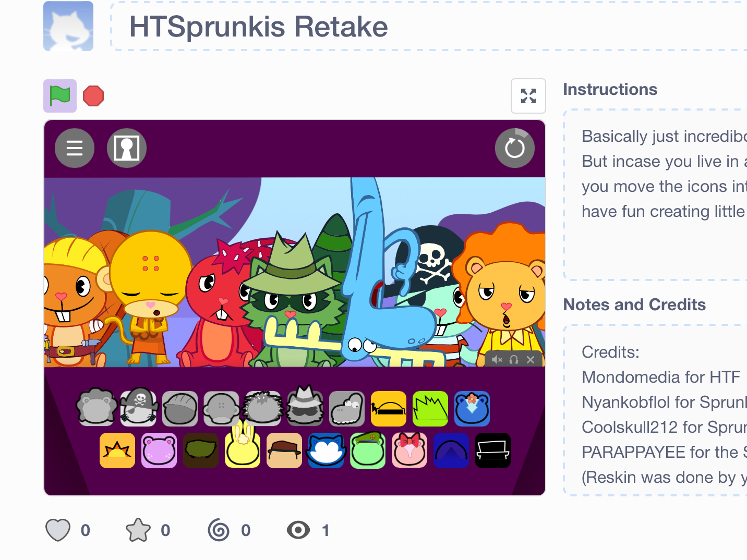Love this project with the heart icon
The width and height of the screenshot is (747, 560).
tap(58, 530)
